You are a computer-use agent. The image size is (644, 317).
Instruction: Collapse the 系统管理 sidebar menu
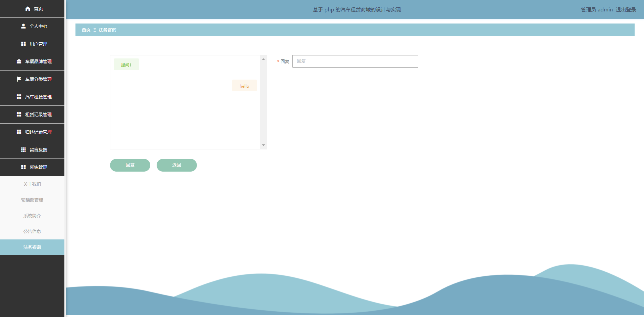point(32,167)
